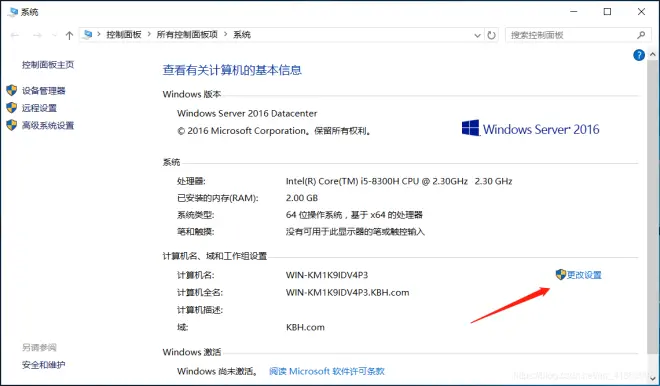The image size is (660, 386).
Task: Expand chevron after 所有控制面板项 breadcrumb
Action: [225, 35]
